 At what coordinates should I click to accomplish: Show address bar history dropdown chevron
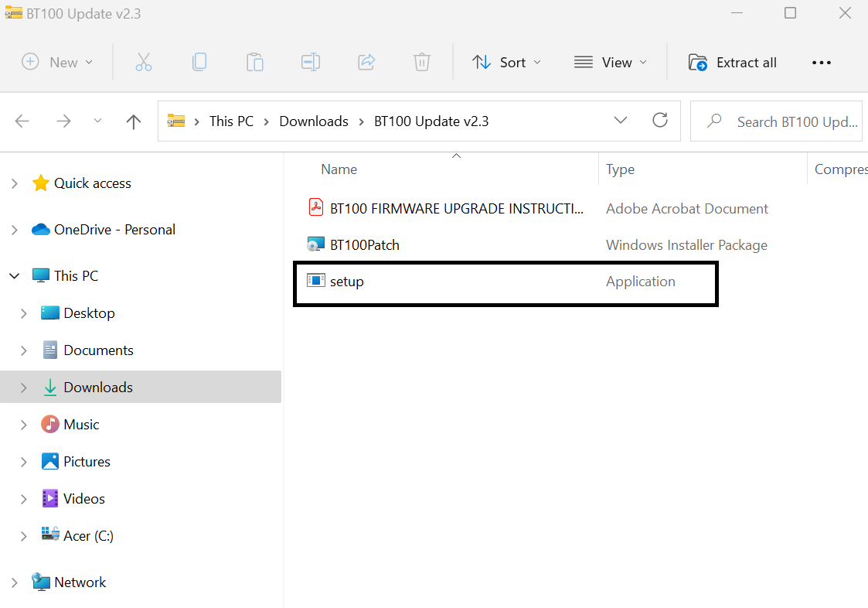coord(620,121)
